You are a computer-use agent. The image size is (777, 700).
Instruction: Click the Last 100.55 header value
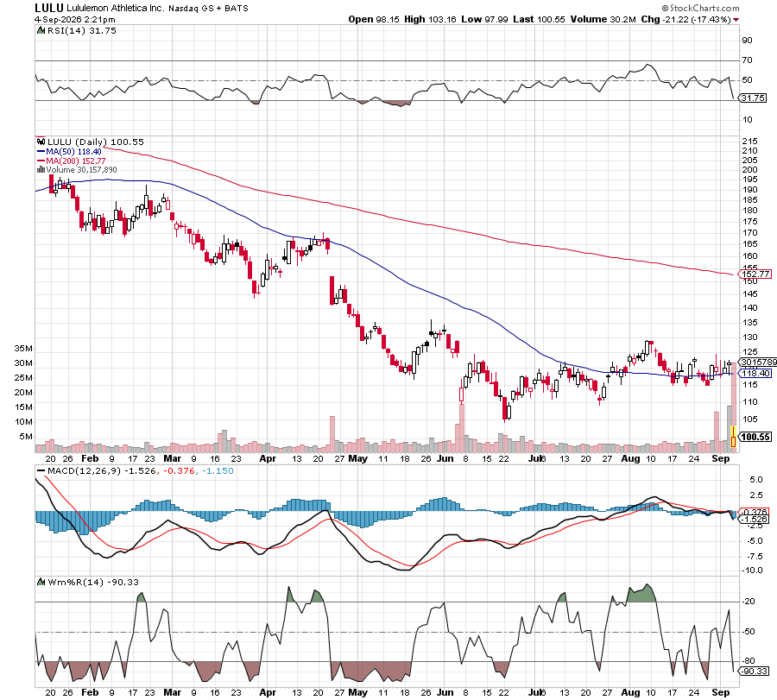[x=539, y=19]
